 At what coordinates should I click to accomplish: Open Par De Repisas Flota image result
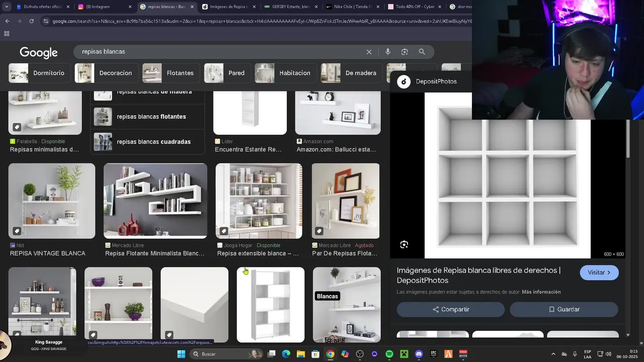click(x=346, y=201)
